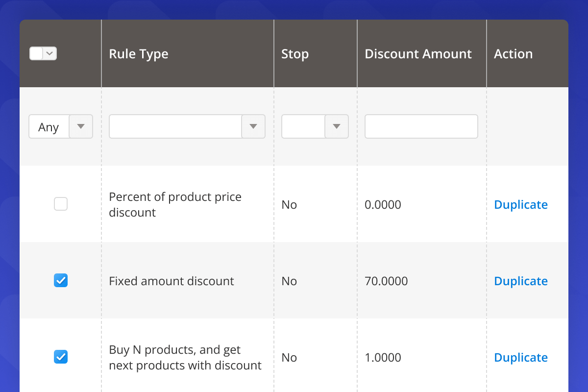Duplicate the Fixed amount discount rule
Image resolution: width=588 pixels, height=392 pixels.
click(520, 281)
